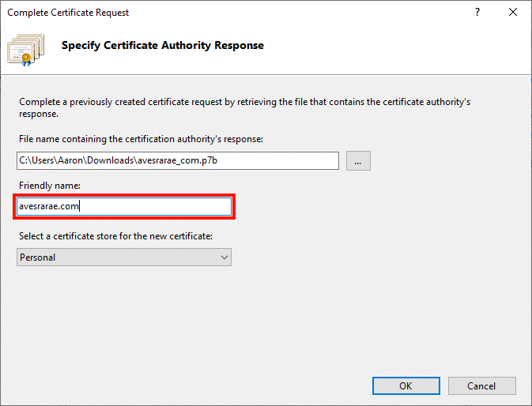This screenshot has height=406, width=532.
Task: Click the File name containing response label
Action: pos(140,139)
